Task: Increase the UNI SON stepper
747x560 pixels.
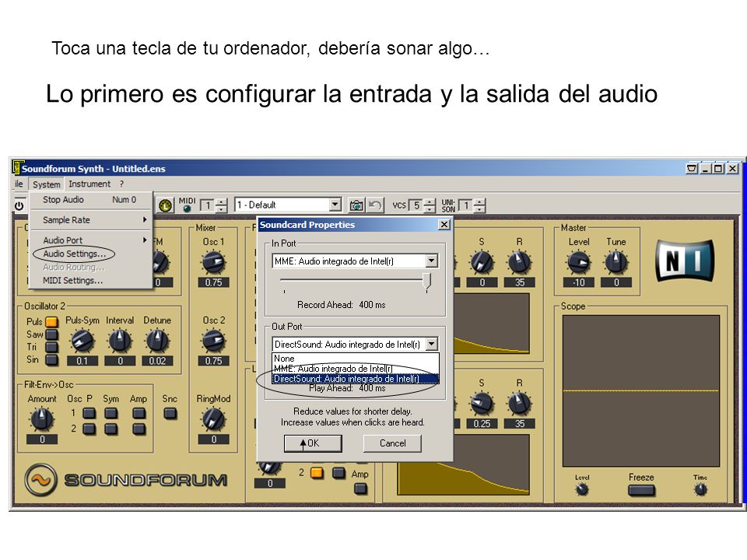Action: (x=480, y=202)
